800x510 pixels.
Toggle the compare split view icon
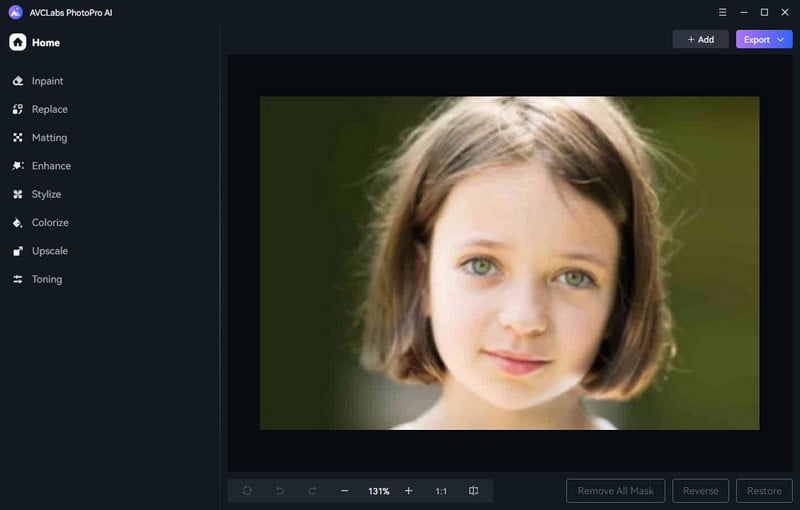tap(473, 491)
